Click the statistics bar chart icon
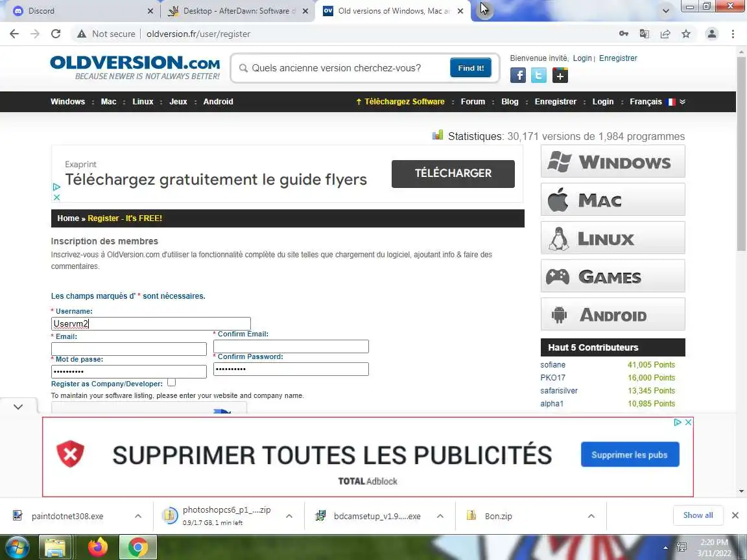747x560 pixels. 437,135
